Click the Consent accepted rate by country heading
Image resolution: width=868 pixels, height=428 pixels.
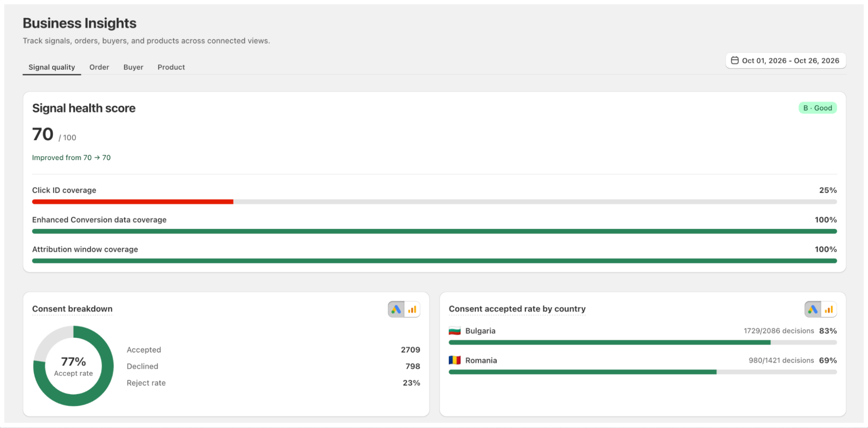[517, 309]
